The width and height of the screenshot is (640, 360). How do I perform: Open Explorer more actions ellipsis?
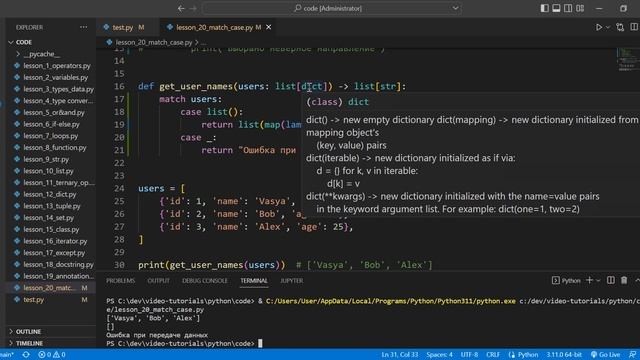click(84, 27)
